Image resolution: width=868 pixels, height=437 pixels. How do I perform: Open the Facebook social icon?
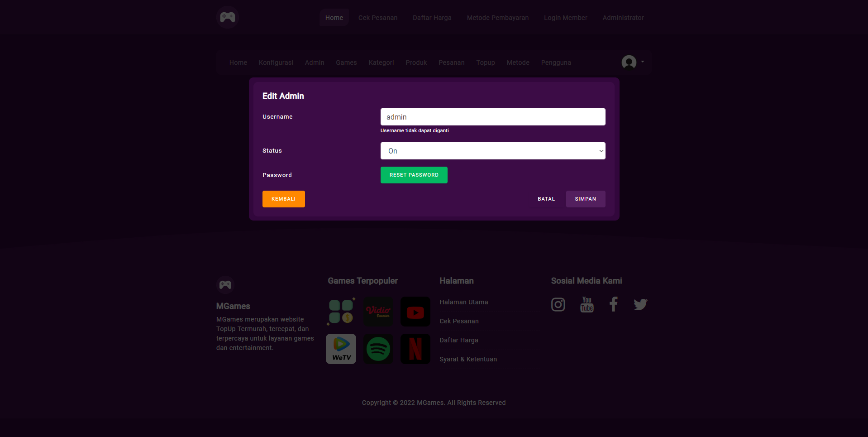tap(613, 304)
